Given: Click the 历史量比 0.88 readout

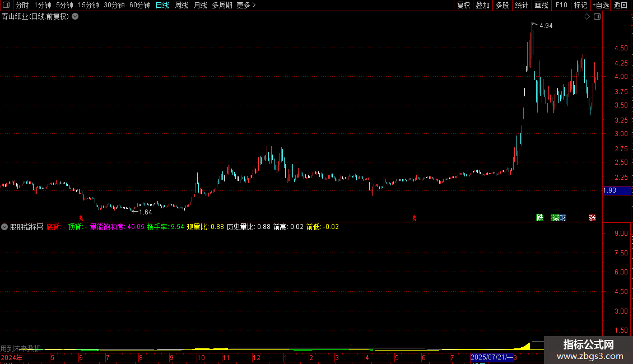Looking at the screenshot, I should pyautogui.click(x=249, y=227).
